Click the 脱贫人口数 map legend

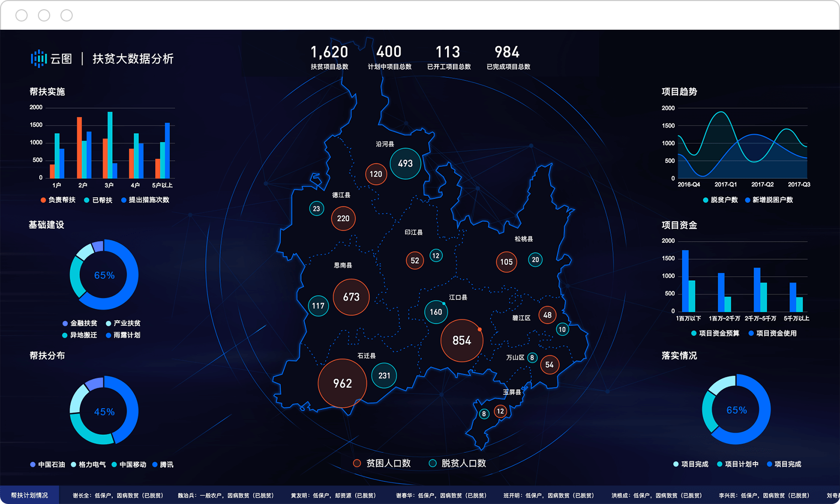[457, 463]
